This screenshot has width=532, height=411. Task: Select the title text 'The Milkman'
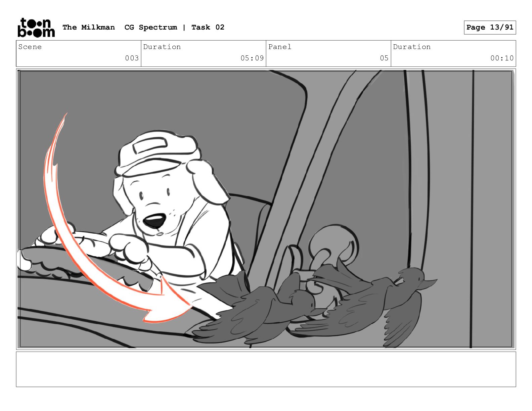click(89, 27)
